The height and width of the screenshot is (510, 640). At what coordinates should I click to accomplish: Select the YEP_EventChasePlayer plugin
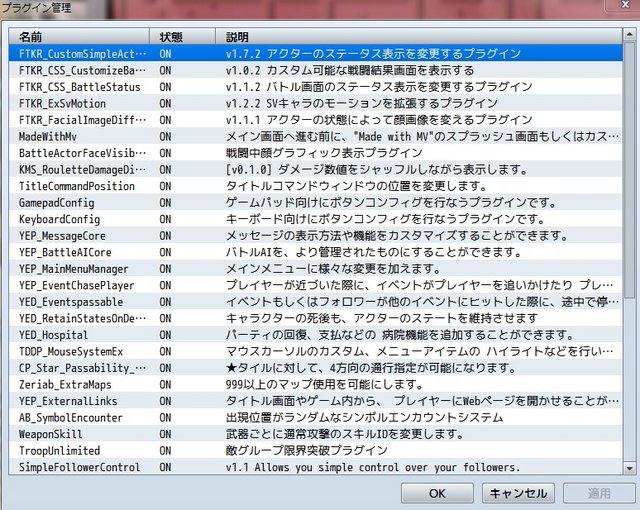pos(316,285)
